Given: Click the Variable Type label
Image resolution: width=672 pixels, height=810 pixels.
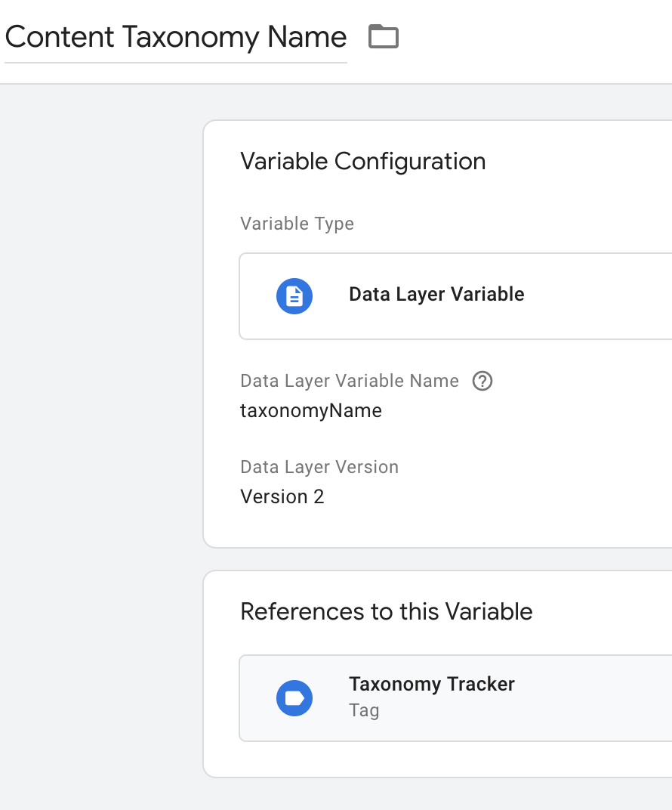Looking at the screenshot, I should (297, 224).
